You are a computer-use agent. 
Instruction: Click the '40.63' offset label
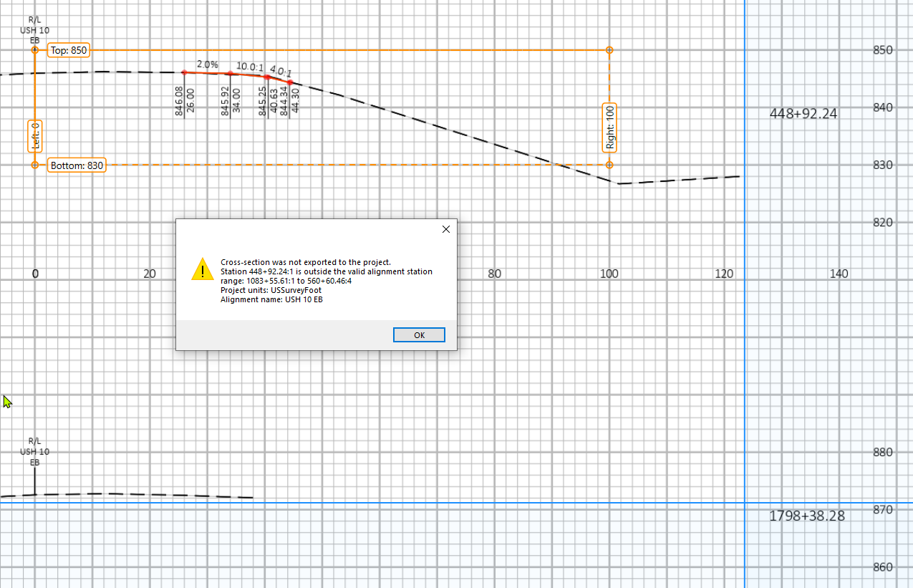[x=274, y=102]
